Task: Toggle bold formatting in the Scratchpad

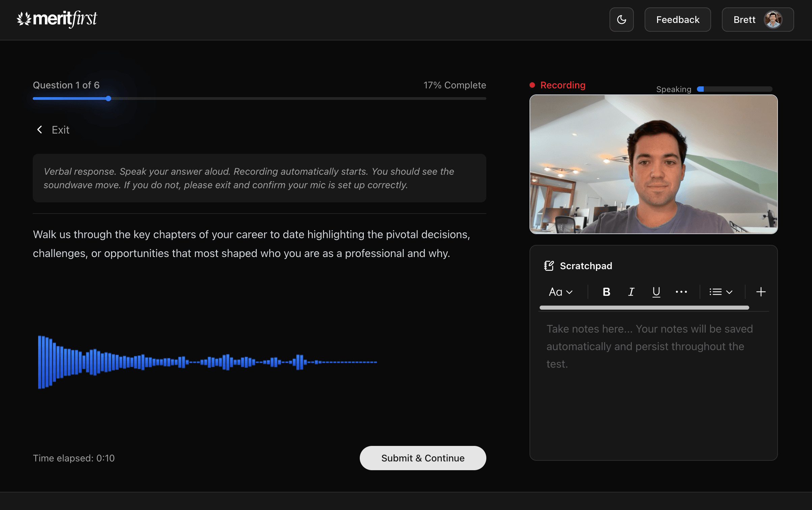Action: [x=606, y=292]
